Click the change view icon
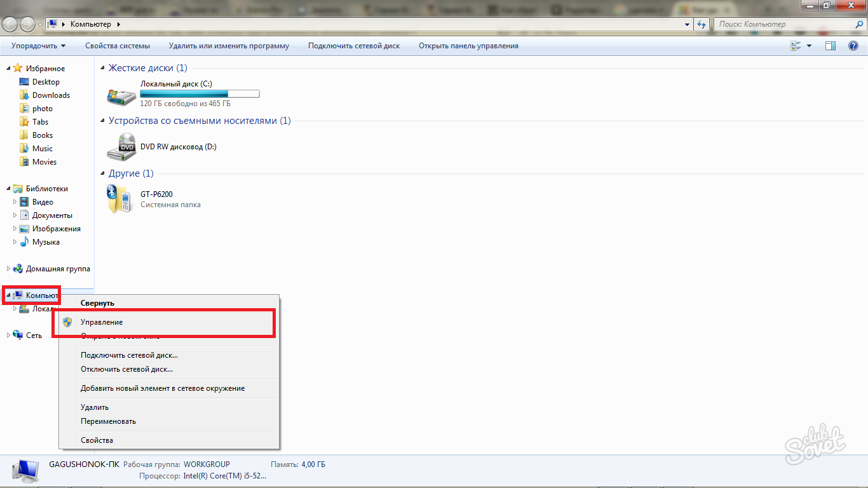 click(x=796, y=46)
